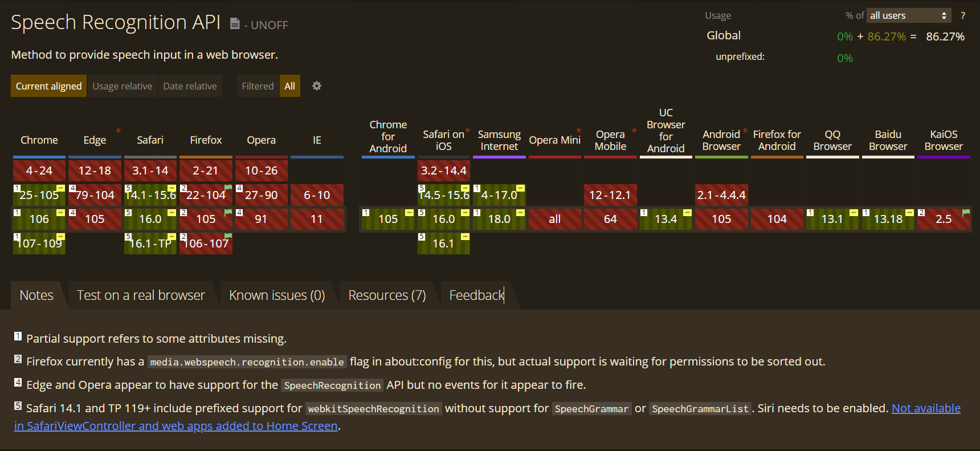This screenshot has height=451, width=980.
Task: Click the Chrome 25-105 version cell
Action: click(39, 195)
